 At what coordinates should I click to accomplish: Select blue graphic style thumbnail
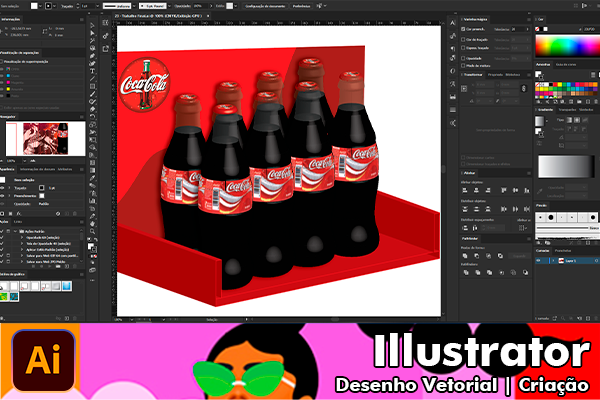coord(67,286)
